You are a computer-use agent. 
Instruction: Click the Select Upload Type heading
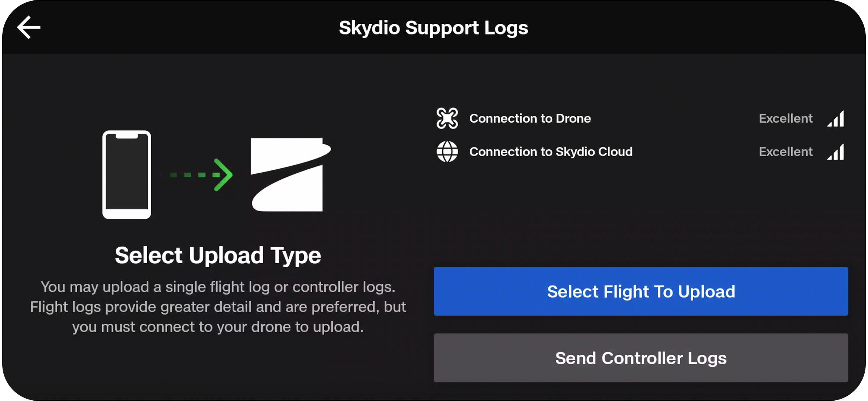[x=218, y=256]
